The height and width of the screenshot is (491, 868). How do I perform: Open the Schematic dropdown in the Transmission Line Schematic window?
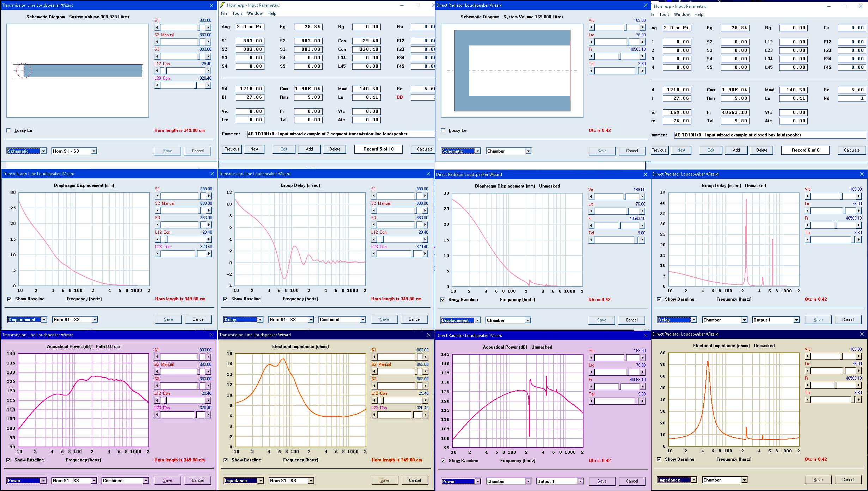click(x=43, y=151)
